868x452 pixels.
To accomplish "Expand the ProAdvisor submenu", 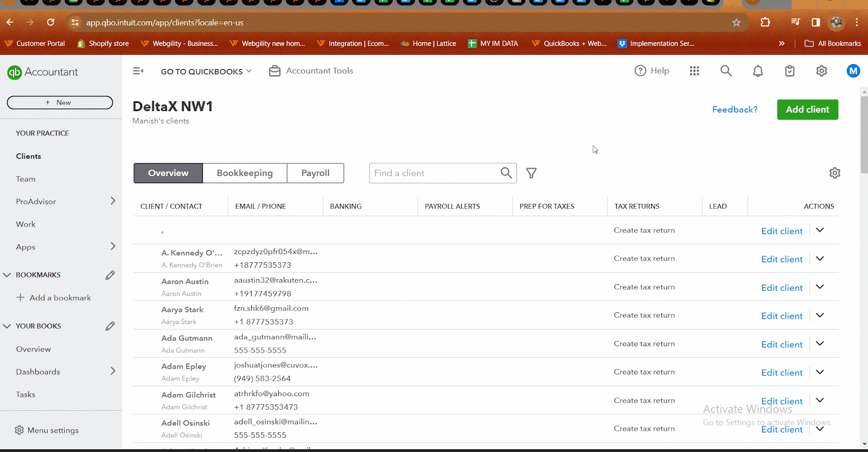I will (113, 201).
